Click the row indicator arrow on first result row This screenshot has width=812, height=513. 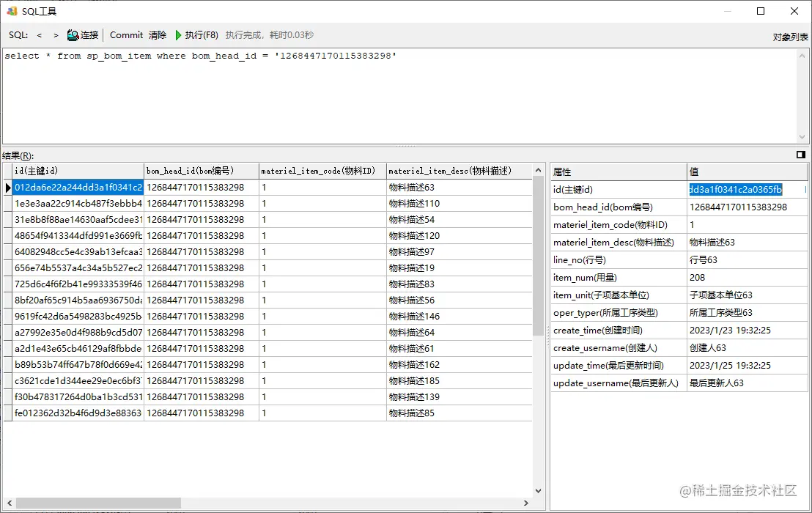click(x=7, y=188)
